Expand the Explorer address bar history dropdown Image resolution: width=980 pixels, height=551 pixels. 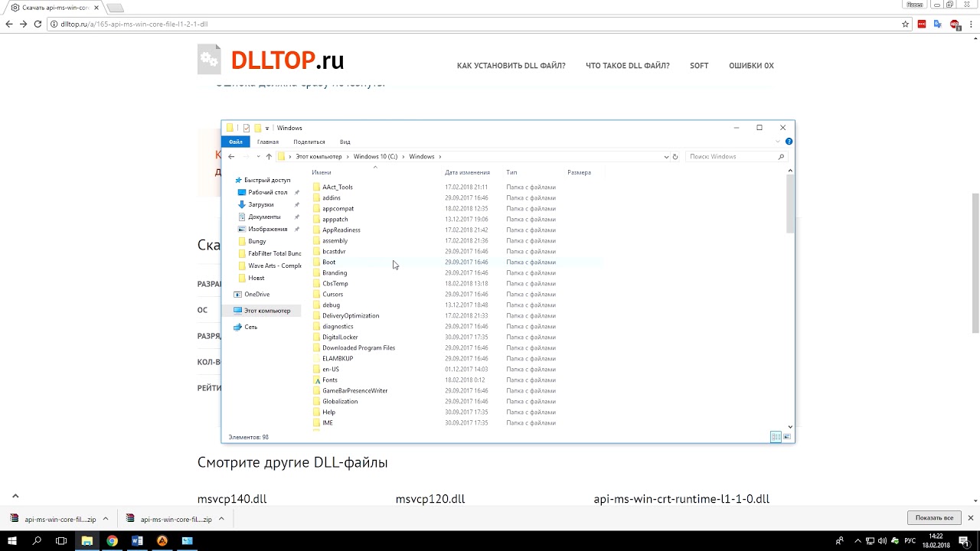pos(666,156)
